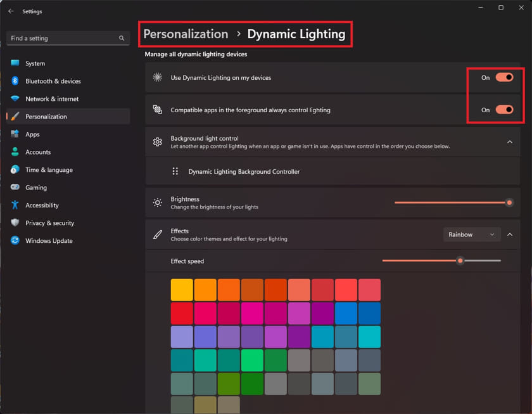Click the Accounts person icon

(15, 152)
